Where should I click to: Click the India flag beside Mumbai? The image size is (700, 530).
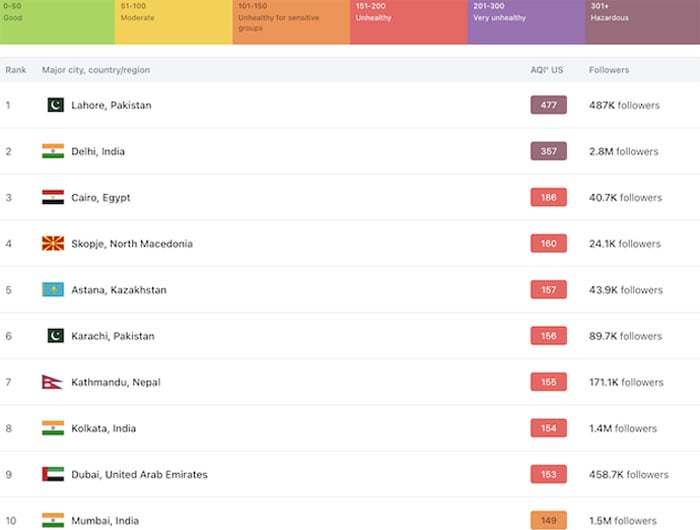[x=53, y=520]
